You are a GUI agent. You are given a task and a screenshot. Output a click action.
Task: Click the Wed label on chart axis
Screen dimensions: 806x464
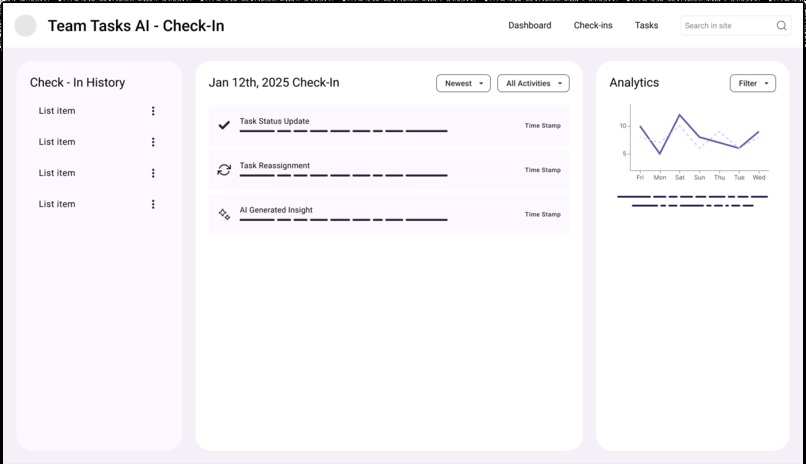[x=759, y=177]
